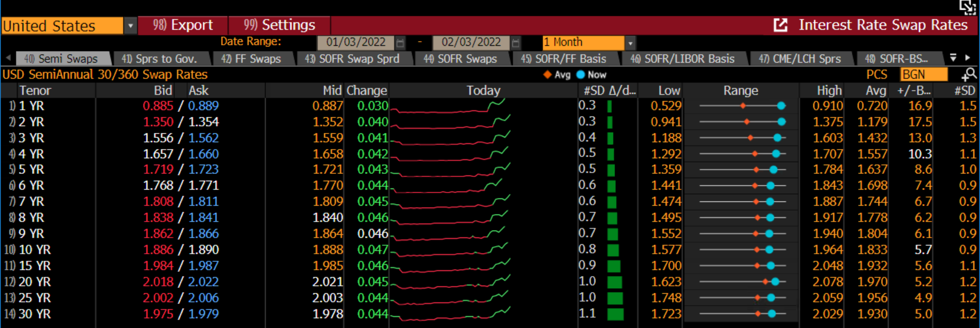
Task: Expand the United States country dropdown
Action: (x=131, y=26)
